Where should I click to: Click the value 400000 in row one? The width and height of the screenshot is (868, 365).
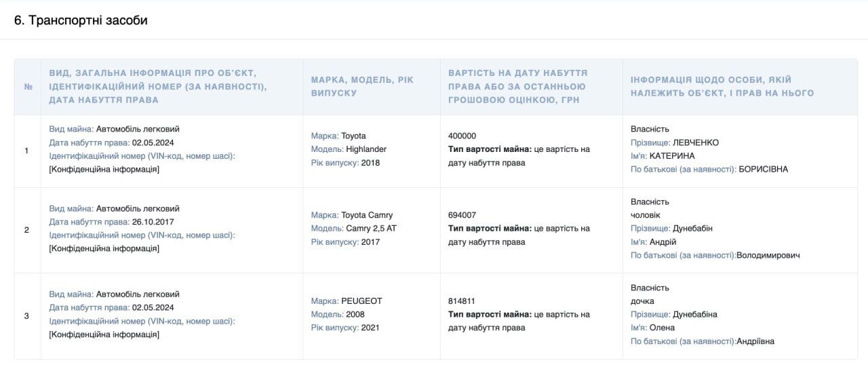point(462,136)
